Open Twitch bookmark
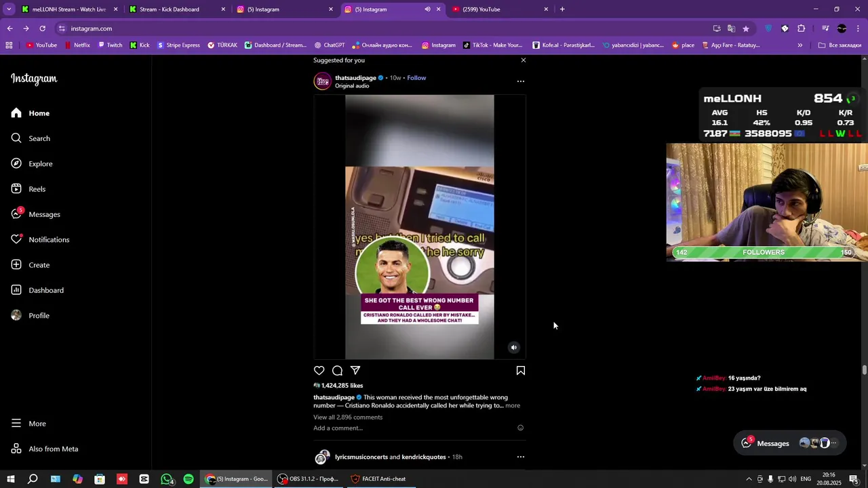The image size is (868, 488). click(x=110, y=45)
